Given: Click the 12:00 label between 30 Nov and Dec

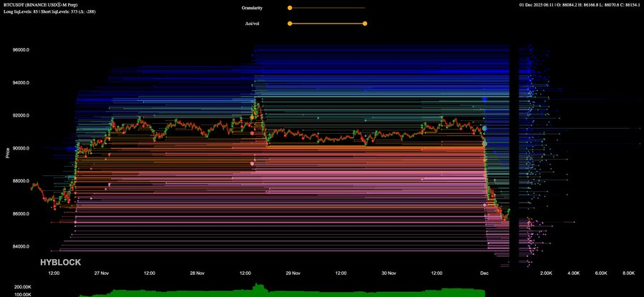Looking at the screenshot, I should [x=436, y=273].
